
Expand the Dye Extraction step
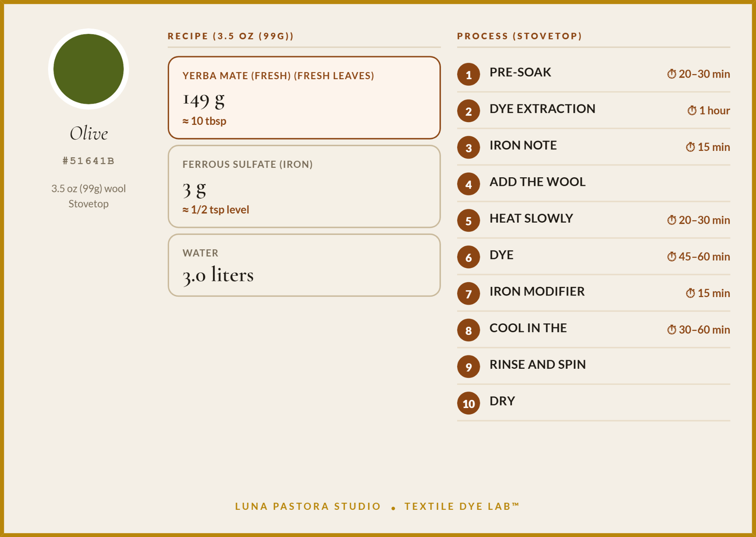coord(593,110)
